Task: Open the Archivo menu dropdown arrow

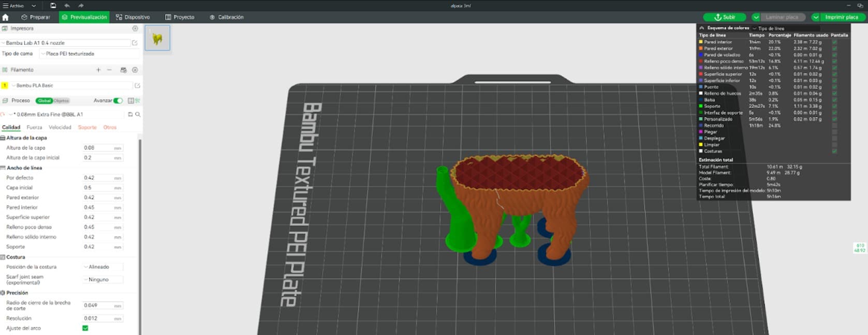Action: click(x=34, y=6)
